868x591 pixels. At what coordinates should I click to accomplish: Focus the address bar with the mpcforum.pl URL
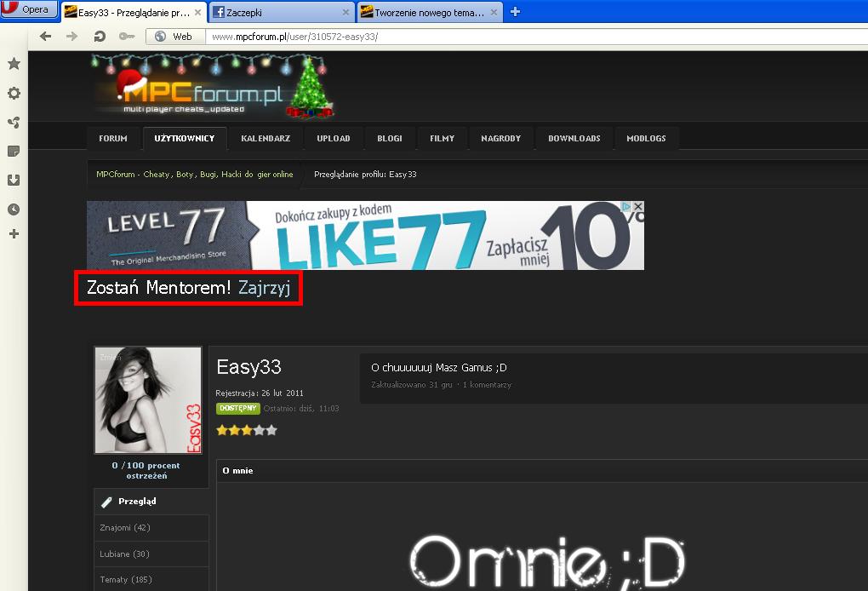537,37
